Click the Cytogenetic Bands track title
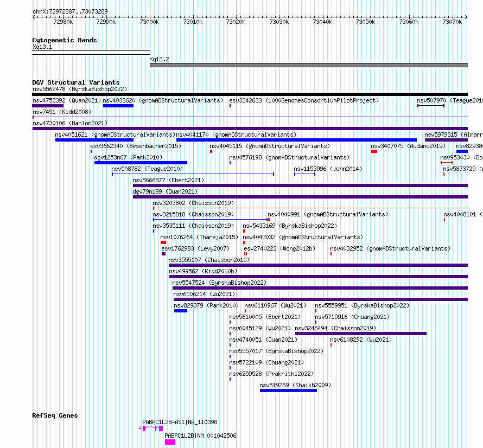 (x=65, y=40)
